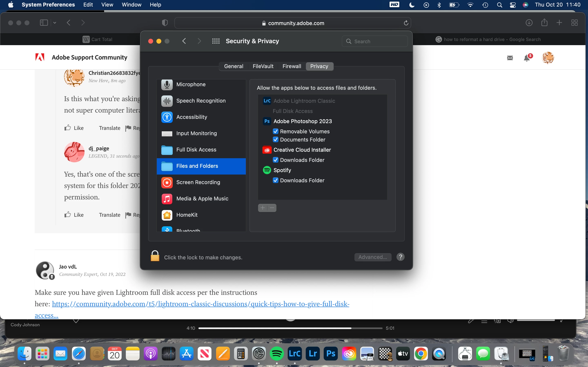
Task: Toggle Spotify Downloads Folder checkbox
Action: click(x=275, y=180)
